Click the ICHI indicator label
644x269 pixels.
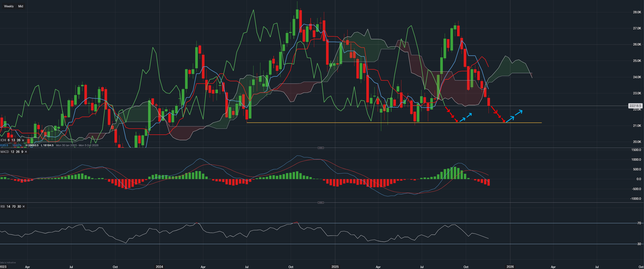[3, 140]
